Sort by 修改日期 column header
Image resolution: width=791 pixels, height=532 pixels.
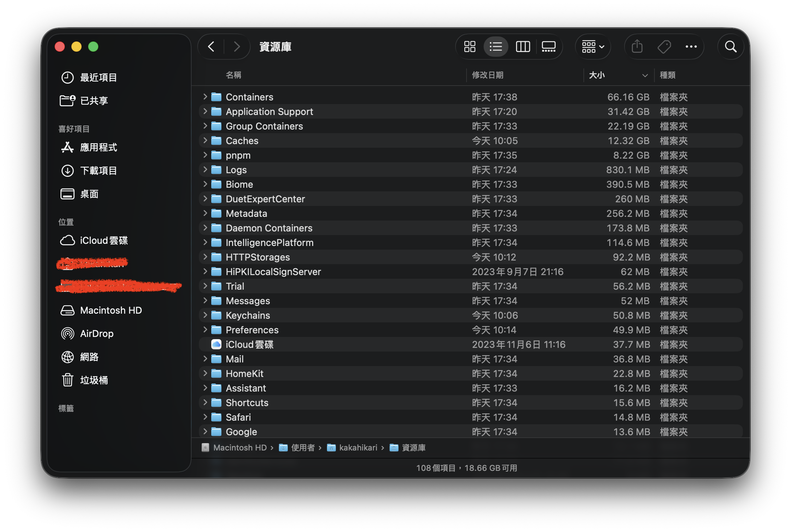tap(487, 75)
